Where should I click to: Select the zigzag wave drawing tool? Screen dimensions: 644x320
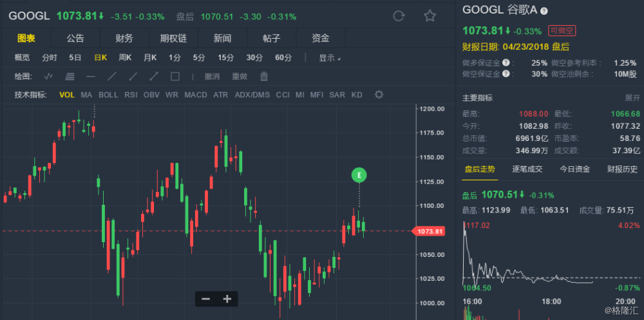pyautogui.click(x=49, y=77)
